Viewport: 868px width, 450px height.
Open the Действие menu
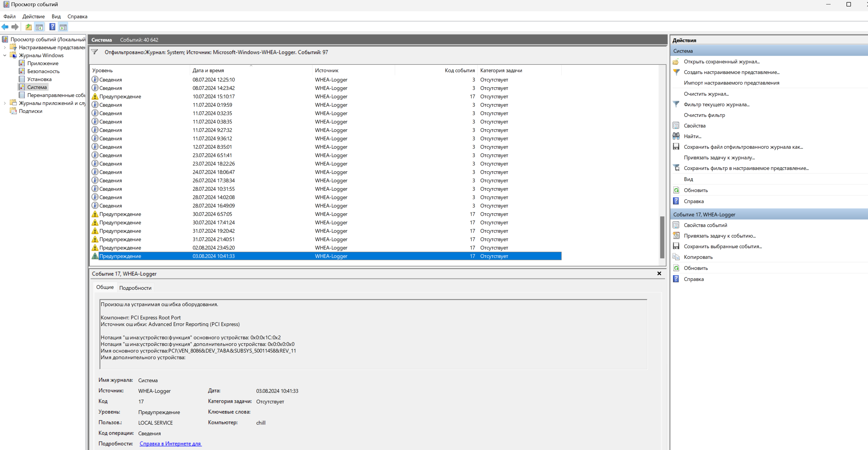33,17
